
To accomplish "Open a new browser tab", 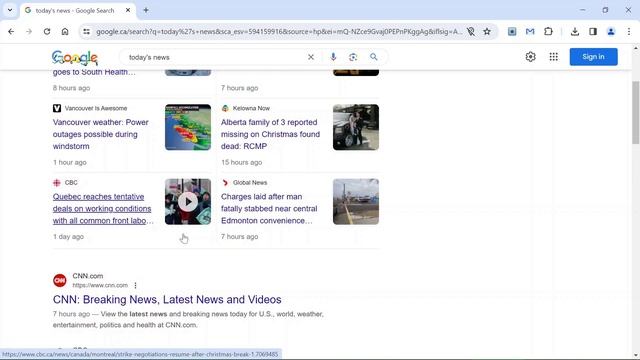I will [x=146, y=10].
